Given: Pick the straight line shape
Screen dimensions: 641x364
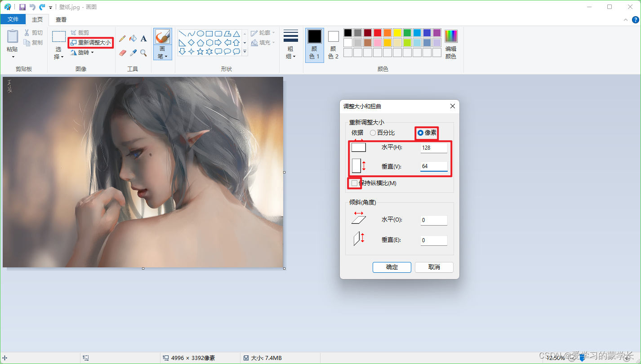Looking at the screenshot, I should [x=183, y=34].
